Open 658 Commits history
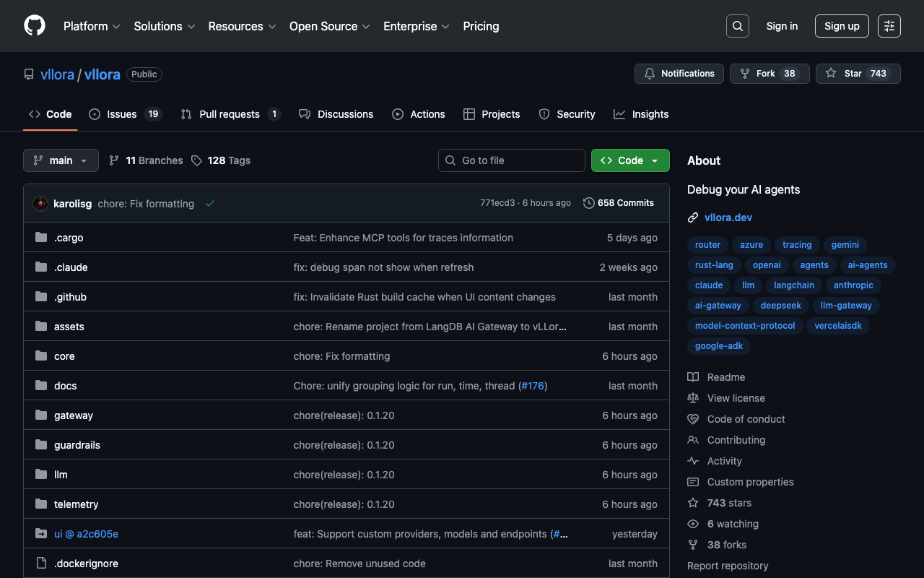Screen dimensions: 924x578 [x=619, y=203]
